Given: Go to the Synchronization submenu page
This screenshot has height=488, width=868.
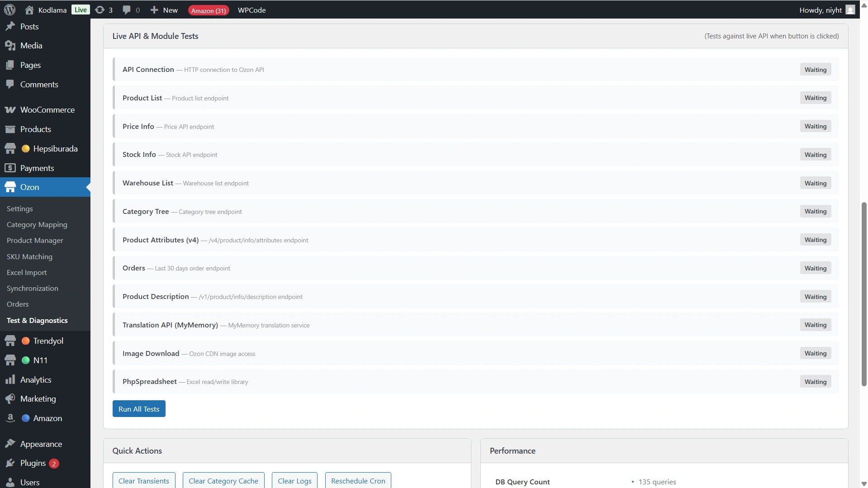Looking at the screenshot, I should point(32,289).
